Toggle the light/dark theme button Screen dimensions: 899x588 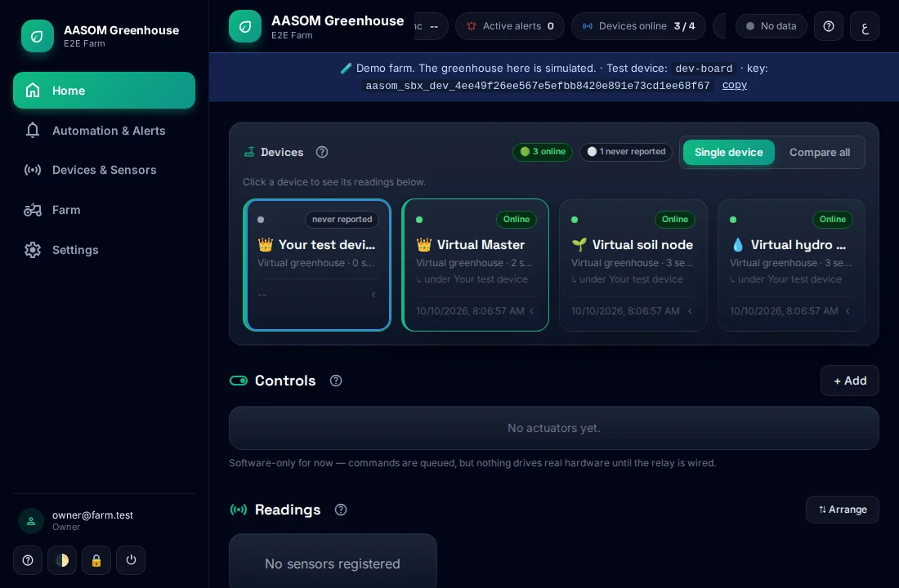coord(62,560)
